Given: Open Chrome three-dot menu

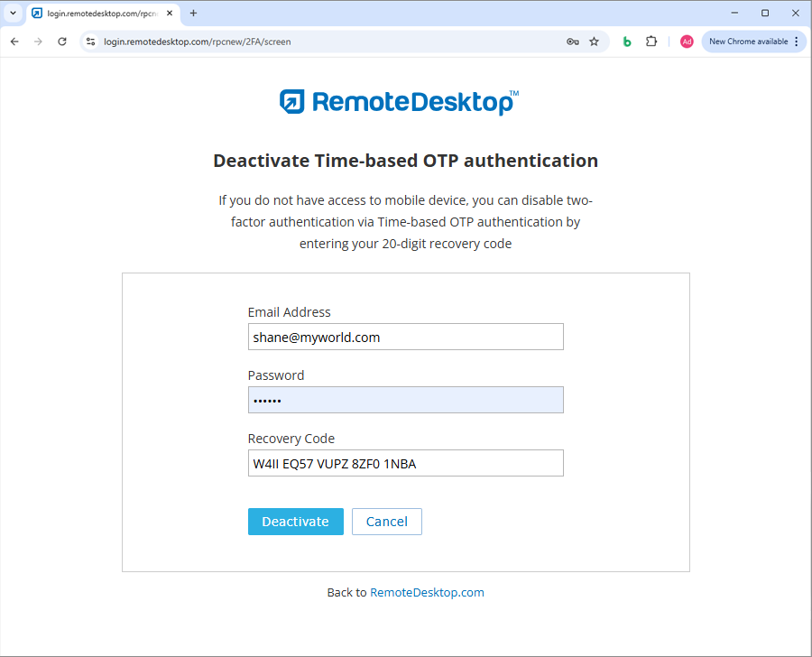Looking at the screenshot, I should pyautogui.click(x=796, y=42).
